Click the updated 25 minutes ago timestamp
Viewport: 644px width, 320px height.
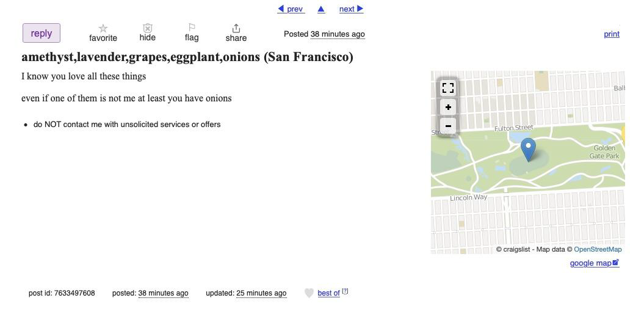click(x=261, y=293)
